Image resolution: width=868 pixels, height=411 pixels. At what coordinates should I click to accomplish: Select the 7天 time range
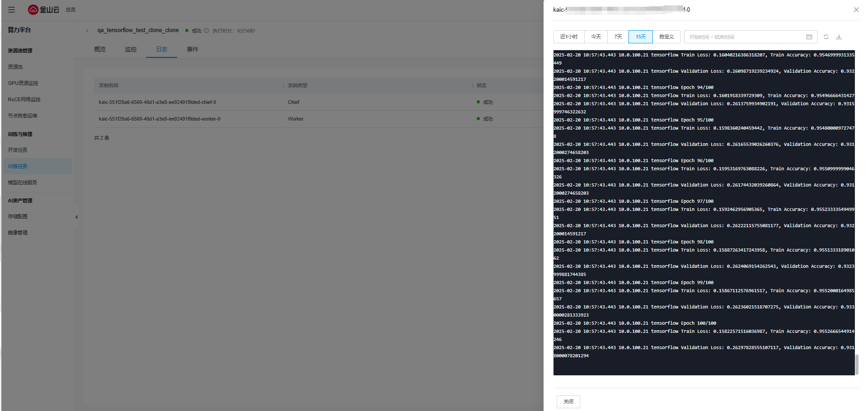click(x=618, y=37)
